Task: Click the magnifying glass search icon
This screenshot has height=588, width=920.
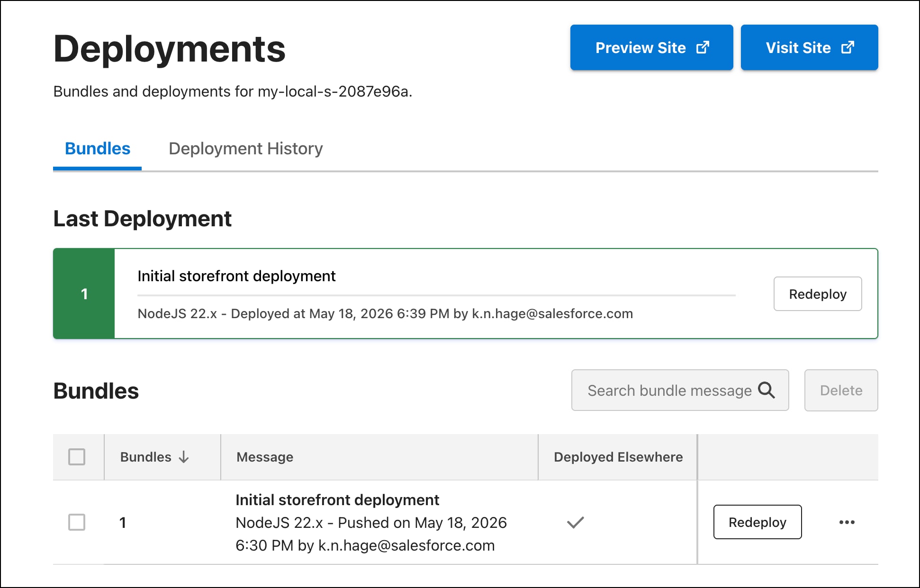Action: [766, 390]
